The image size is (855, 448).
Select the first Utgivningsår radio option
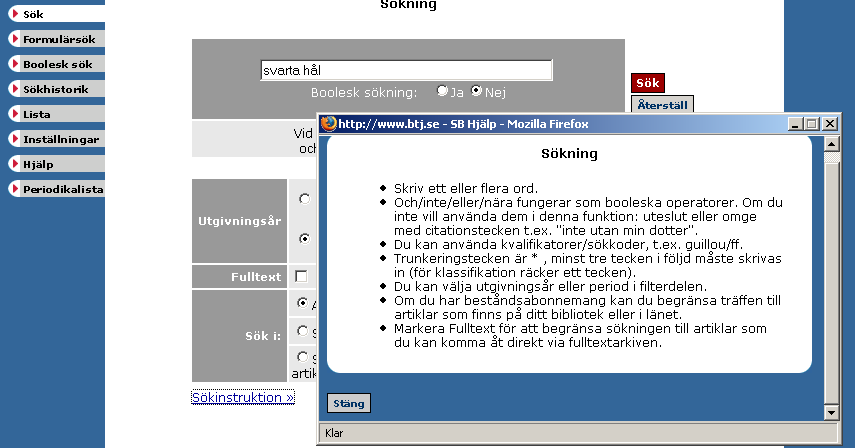point(305,199)
